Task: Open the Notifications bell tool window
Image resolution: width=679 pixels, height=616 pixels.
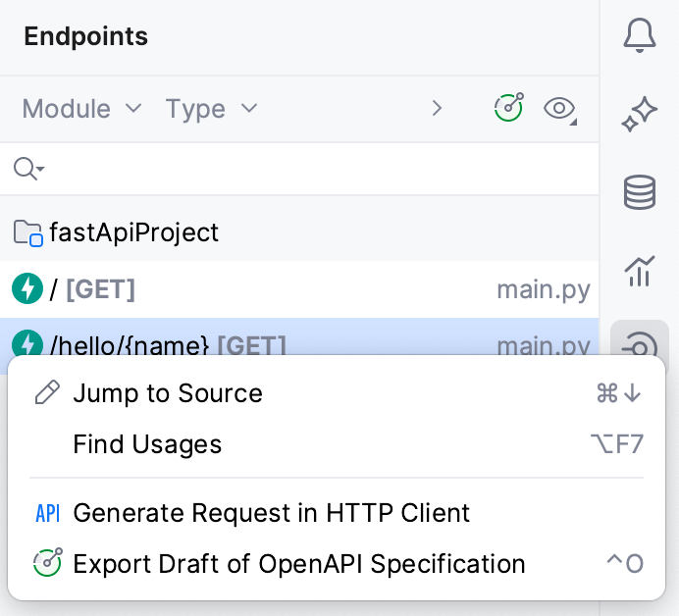Action: tap(640, 36)
